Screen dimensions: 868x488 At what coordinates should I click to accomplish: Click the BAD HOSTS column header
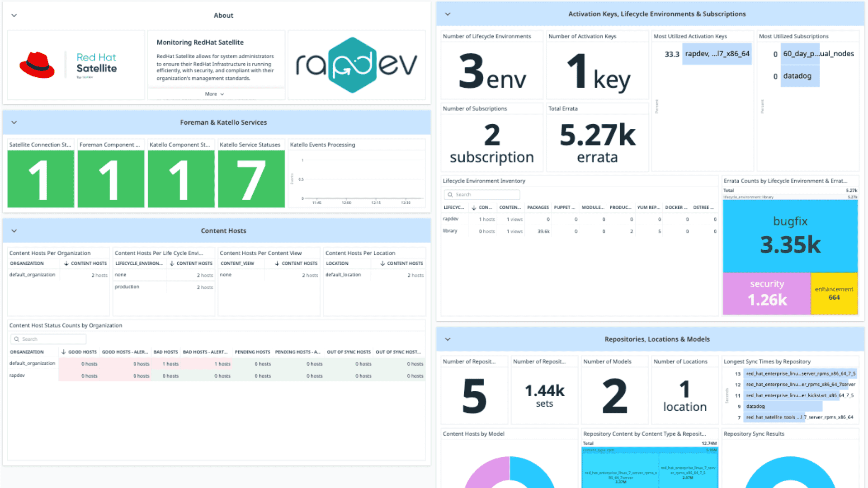(165, 352)
